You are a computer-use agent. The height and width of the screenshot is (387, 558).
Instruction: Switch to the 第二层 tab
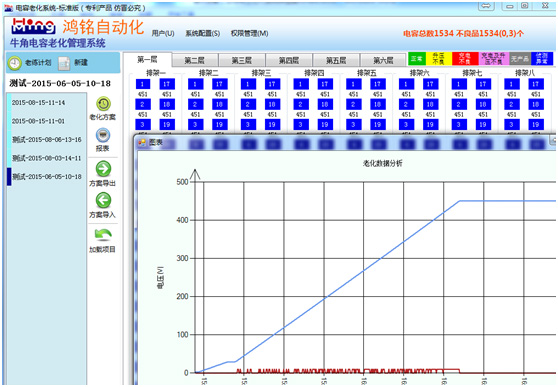pos(195,60)
